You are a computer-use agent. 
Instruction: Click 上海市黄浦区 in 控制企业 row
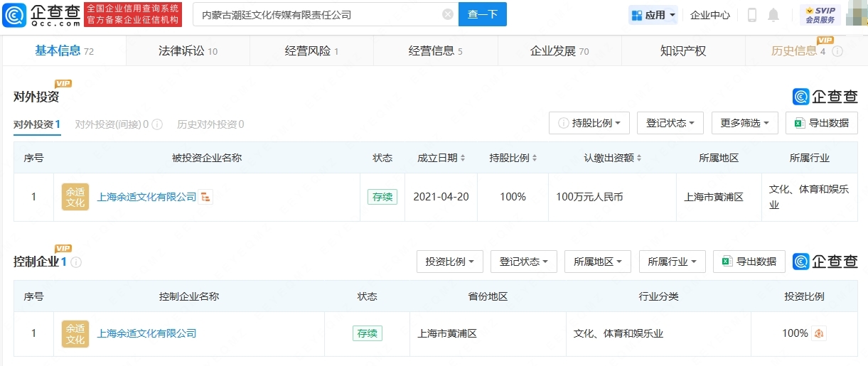[x=446, y=333]
